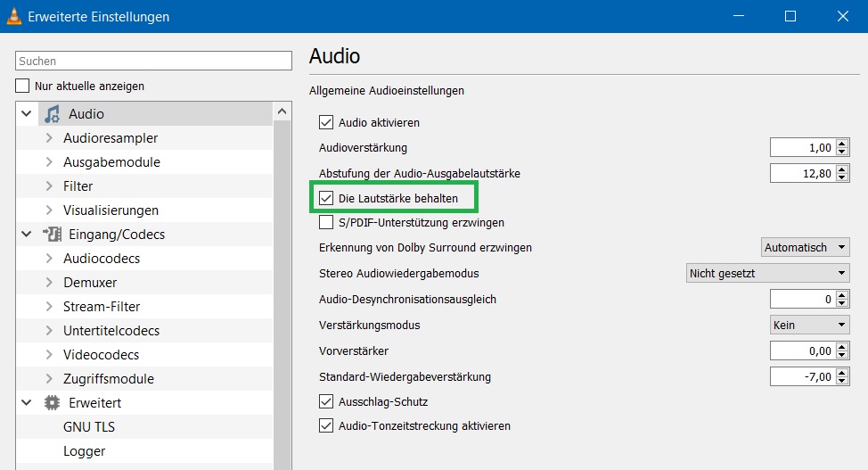Click the Vorverstärker value field
Viewport: 868px width, 470px height.
click(803, 350)
